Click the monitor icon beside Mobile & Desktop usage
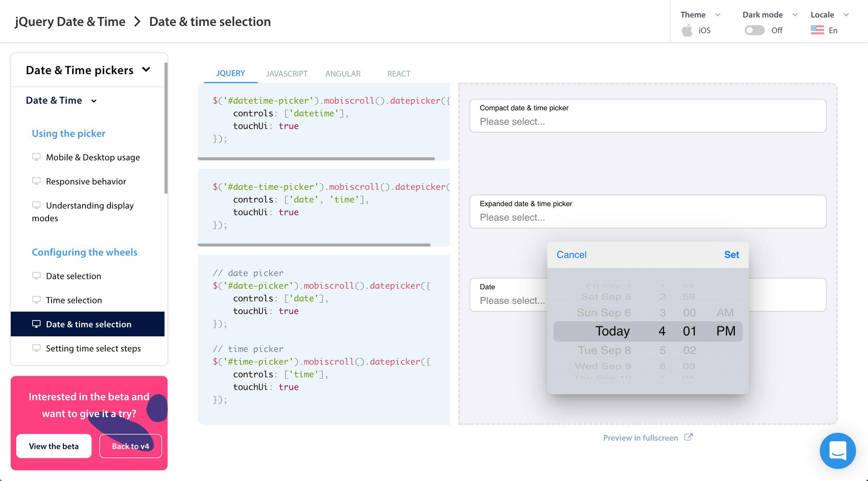Viewport: 868px width, 481px height. point(36,157)
